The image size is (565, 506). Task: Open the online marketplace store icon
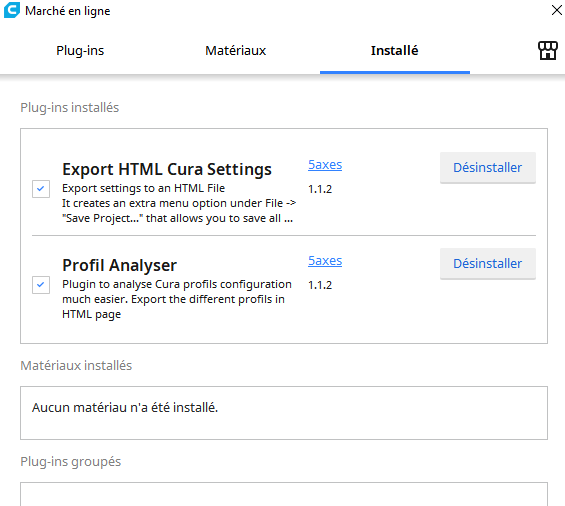pos(548,50)
